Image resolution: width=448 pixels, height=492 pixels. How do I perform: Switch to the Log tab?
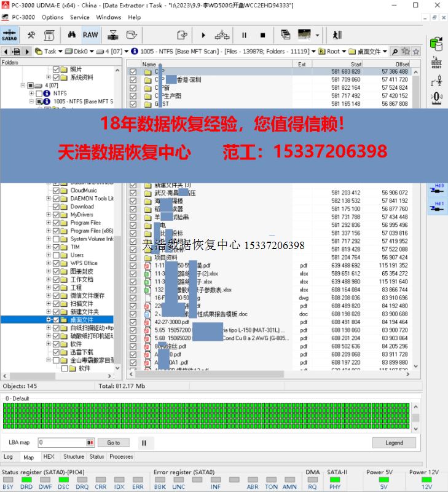click(8, 456)
